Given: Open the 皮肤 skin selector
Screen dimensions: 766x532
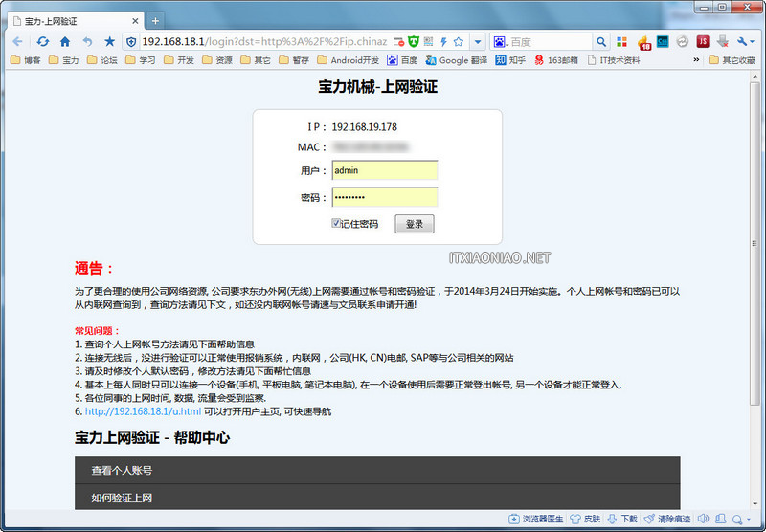Looking at the screenshot, I should pyautogui.click(x=585, y=519).
